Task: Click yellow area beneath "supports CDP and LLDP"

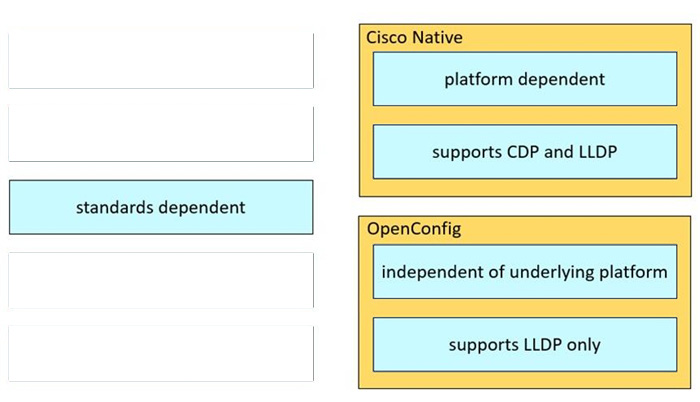Action: tap(524, 187)
